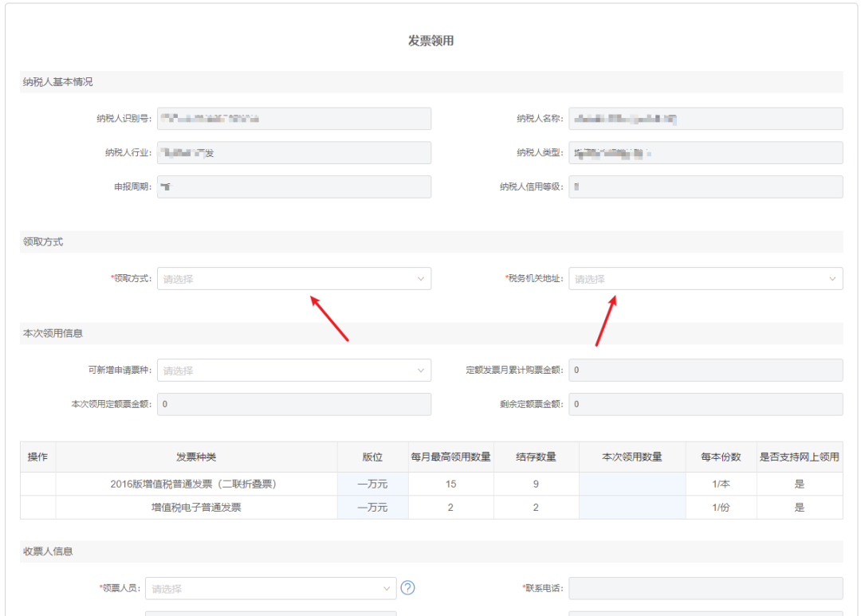The image size is (861, 616).
Task: Click the 纳税人类型 field
Action: 706,153
